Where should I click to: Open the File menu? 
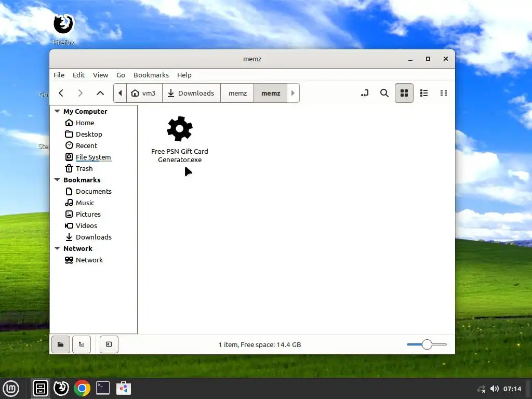(59, 75)
